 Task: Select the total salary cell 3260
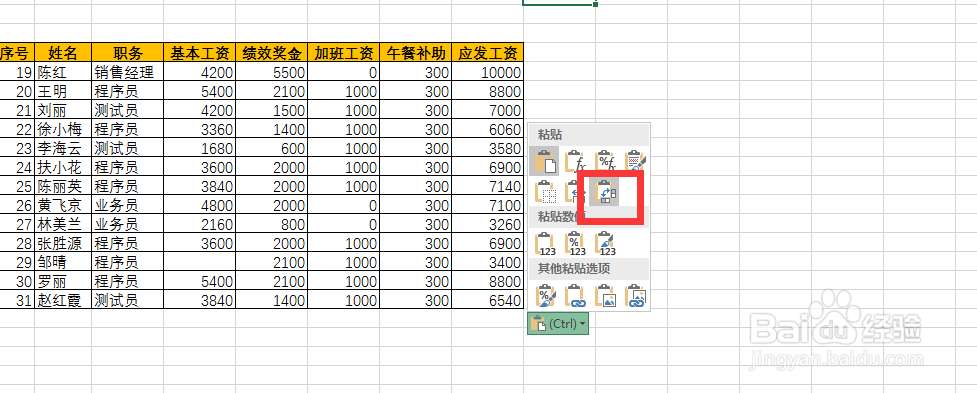point(488,224)
